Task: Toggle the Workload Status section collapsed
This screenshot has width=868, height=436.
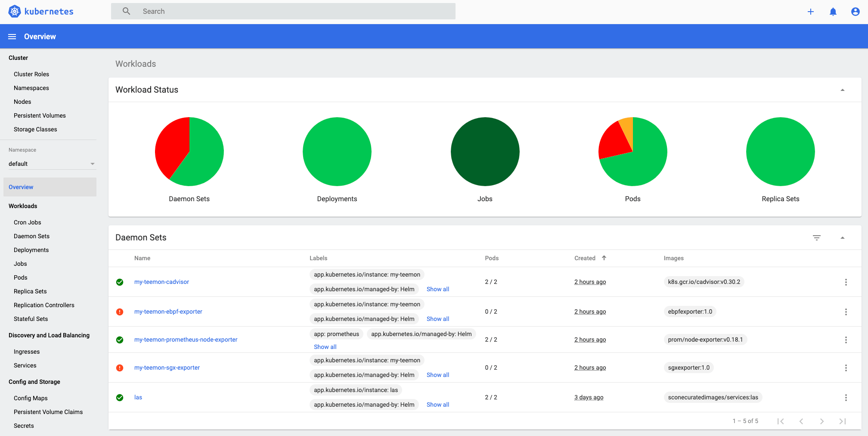Action: coord(843,90)
